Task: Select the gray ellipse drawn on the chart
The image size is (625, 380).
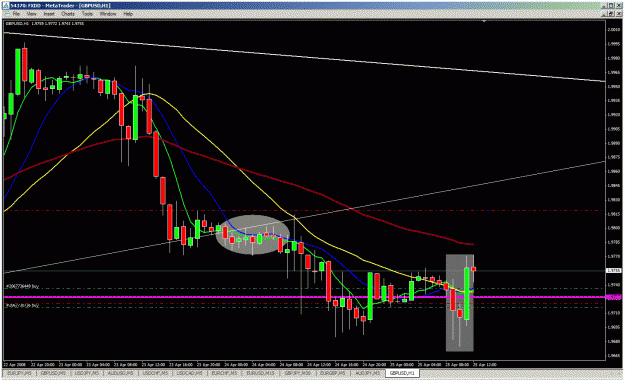Action: tap(253, 234)
